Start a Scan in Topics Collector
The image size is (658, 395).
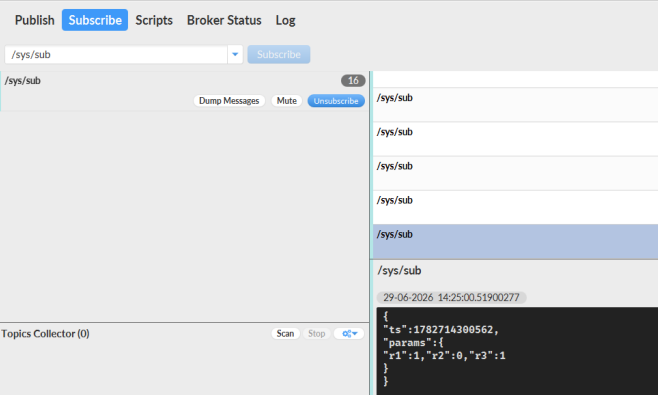tap(285, 334)
